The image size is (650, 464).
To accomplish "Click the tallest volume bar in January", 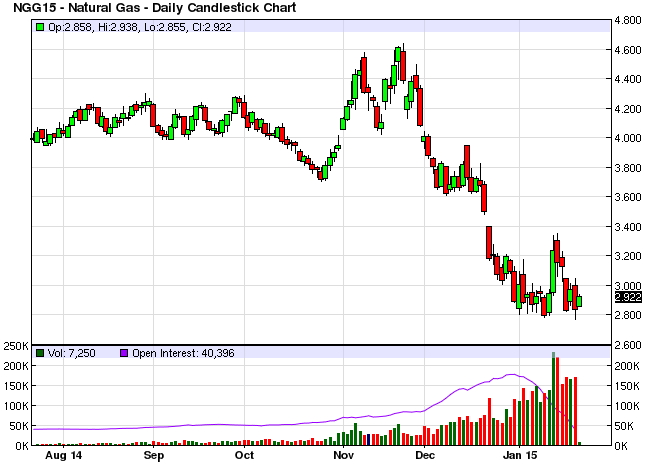I will pyautogui.click(x=553, y=399).
